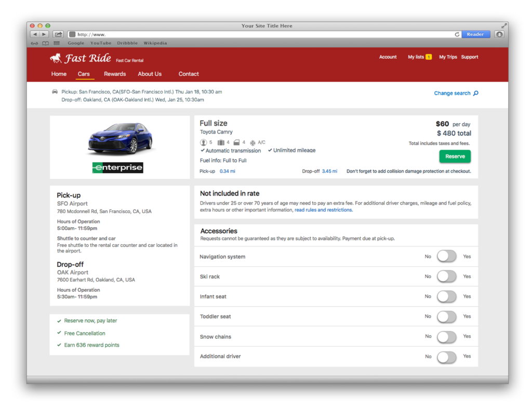Enable the Navigation system toggle

point(446,256)
